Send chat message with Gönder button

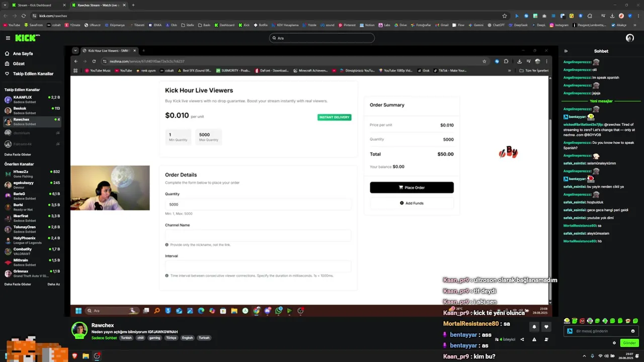(629, 343)
